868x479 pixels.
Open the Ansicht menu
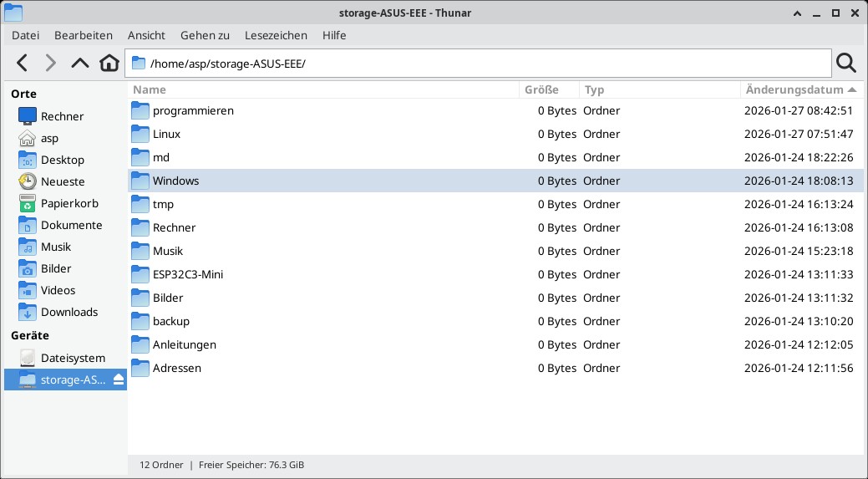[146, 35]
